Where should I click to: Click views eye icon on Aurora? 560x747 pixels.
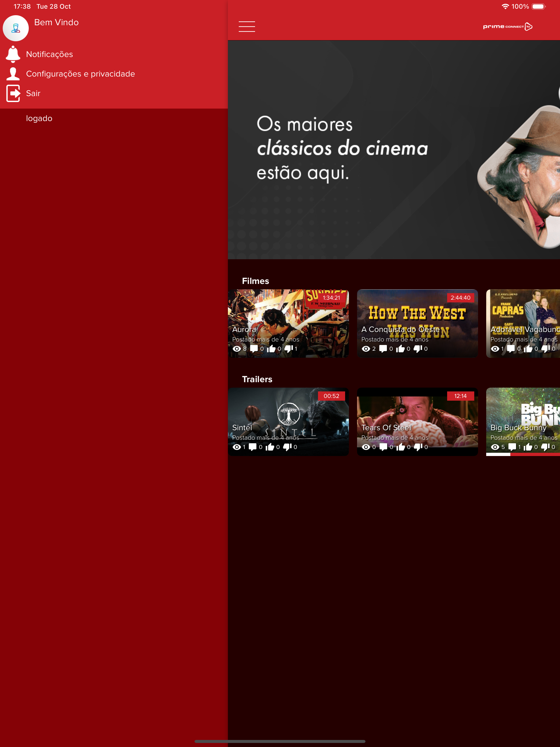(x=237, y=349)
